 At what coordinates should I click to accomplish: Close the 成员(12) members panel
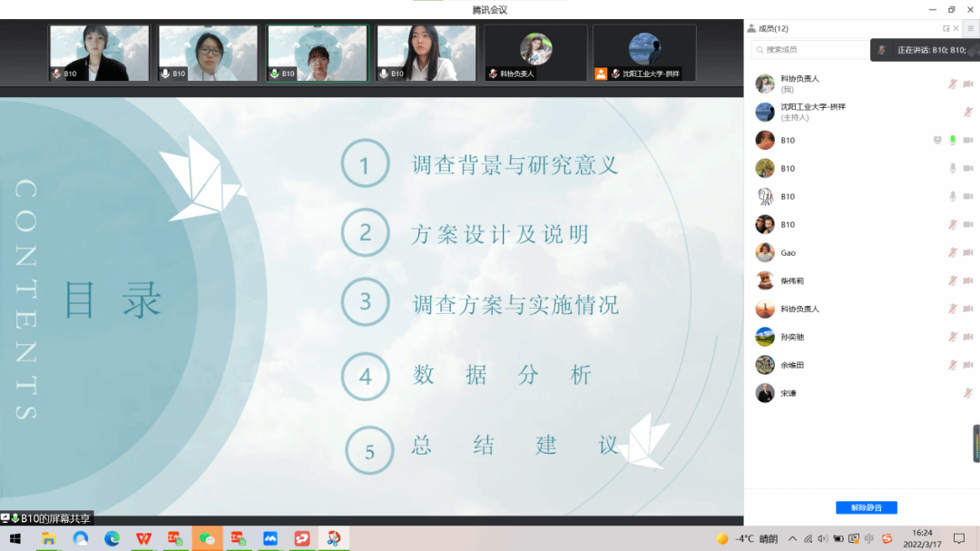[955, 29]
